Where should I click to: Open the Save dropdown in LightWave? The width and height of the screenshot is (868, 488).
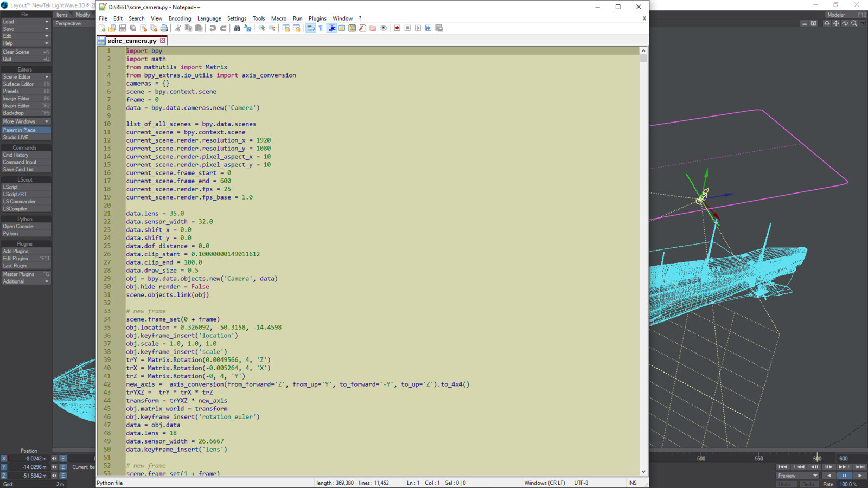(25, 29)
